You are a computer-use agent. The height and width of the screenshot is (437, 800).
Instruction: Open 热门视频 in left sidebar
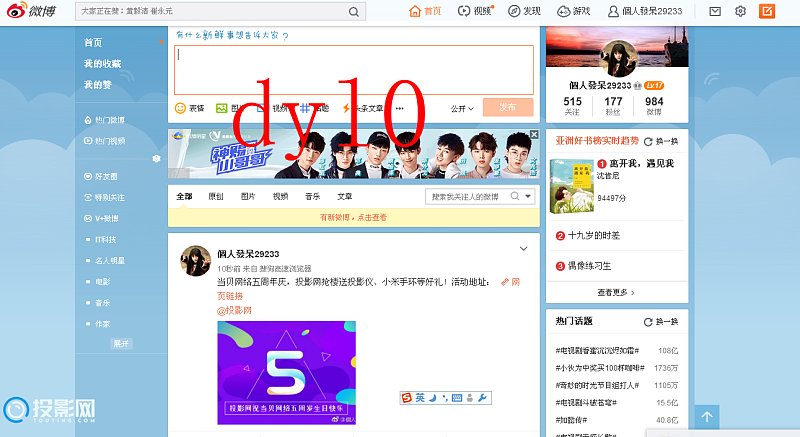[105, 141]
